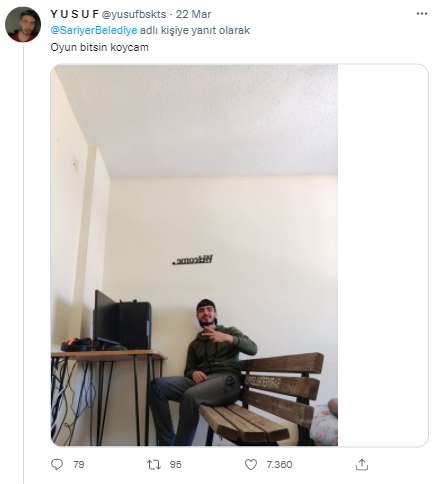Visit the @SariyerBelediye mention
Image resolution: width=438 pixels, height=484 pixels.
click(x=94, y=30)
